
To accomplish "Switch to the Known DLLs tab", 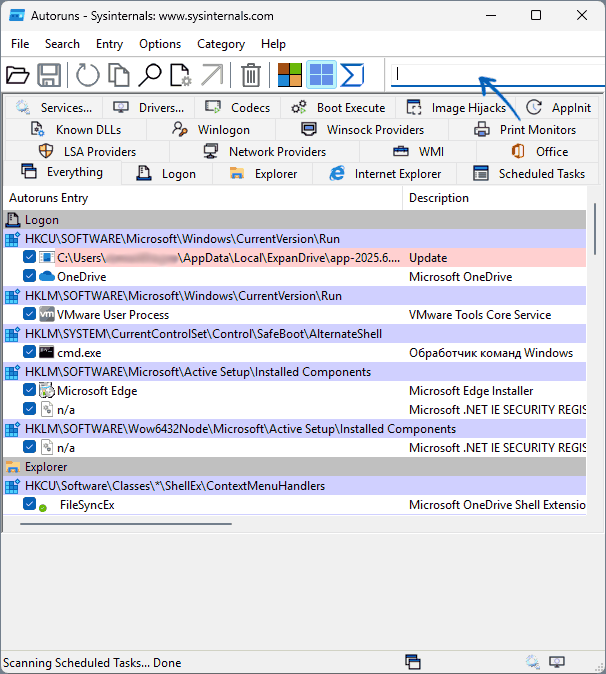I will tap(76, 129).
